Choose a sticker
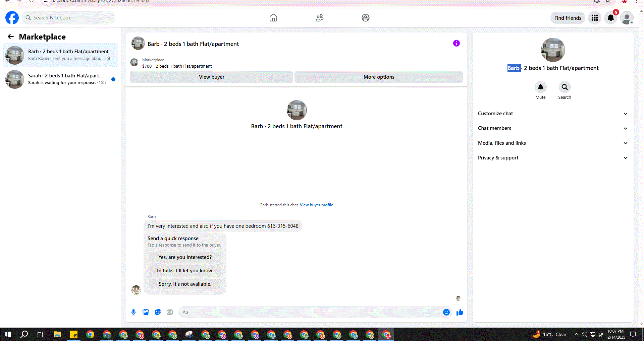Screen dimensions: 644x341 click(158, 312)
